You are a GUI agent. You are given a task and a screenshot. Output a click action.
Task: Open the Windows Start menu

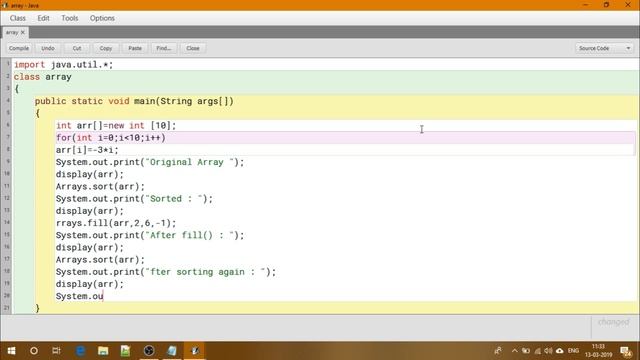pos(11,351)
